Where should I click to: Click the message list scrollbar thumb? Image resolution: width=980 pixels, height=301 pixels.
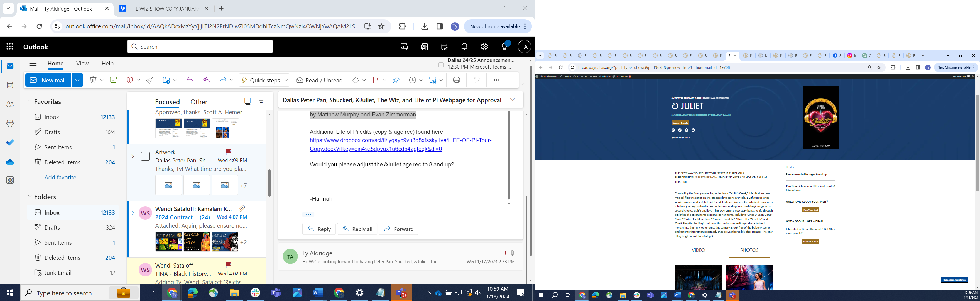269,183
